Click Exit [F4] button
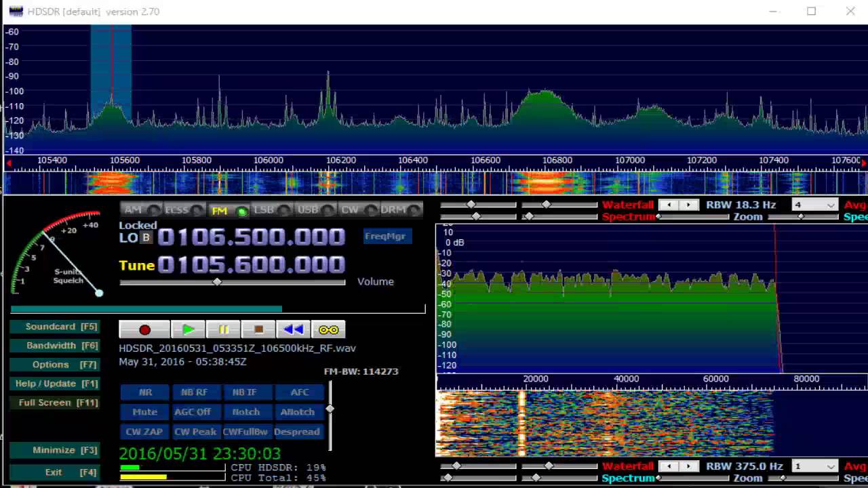868x488 pixels. coord(55,472)
